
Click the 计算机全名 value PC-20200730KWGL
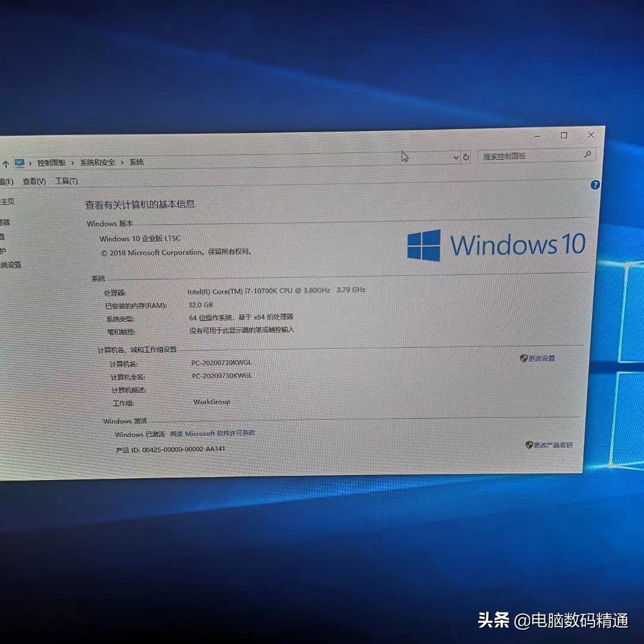[x=222, y=376]
